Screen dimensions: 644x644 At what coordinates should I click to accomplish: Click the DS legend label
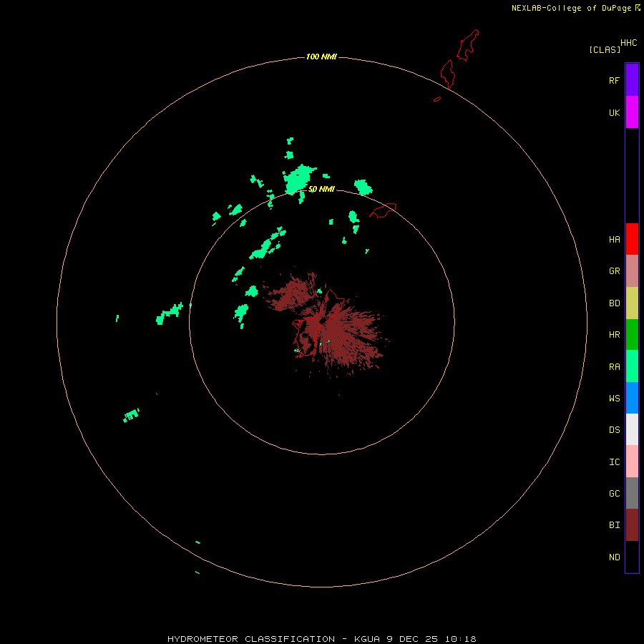click(x=614, y=430)
